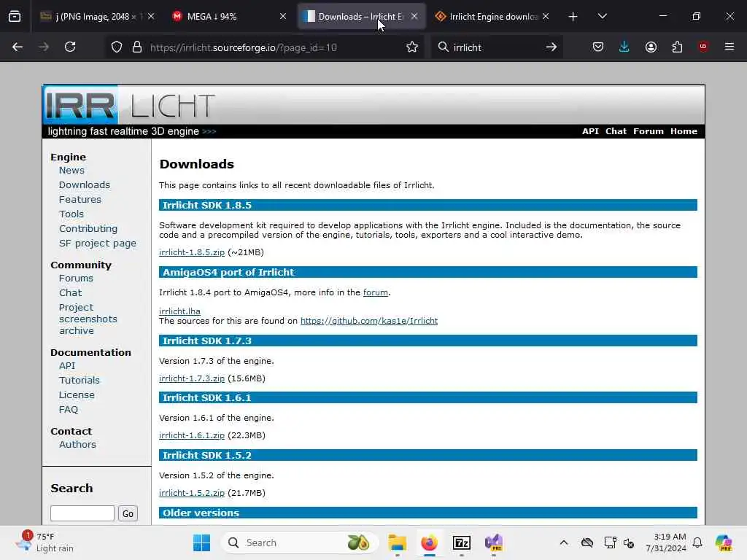Open the Extensions puzzle icon
Screen dimensions: 747x560
(x=677, y=47)
